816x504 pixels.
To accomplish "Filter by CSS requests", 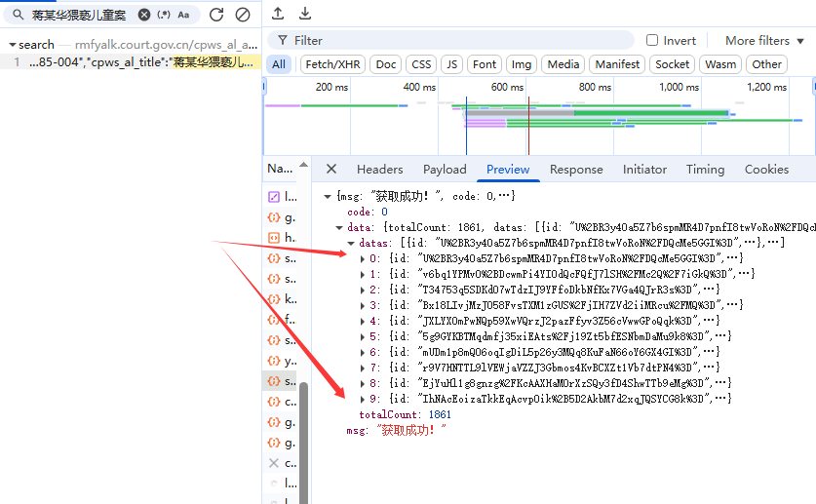I will [421, 64].
